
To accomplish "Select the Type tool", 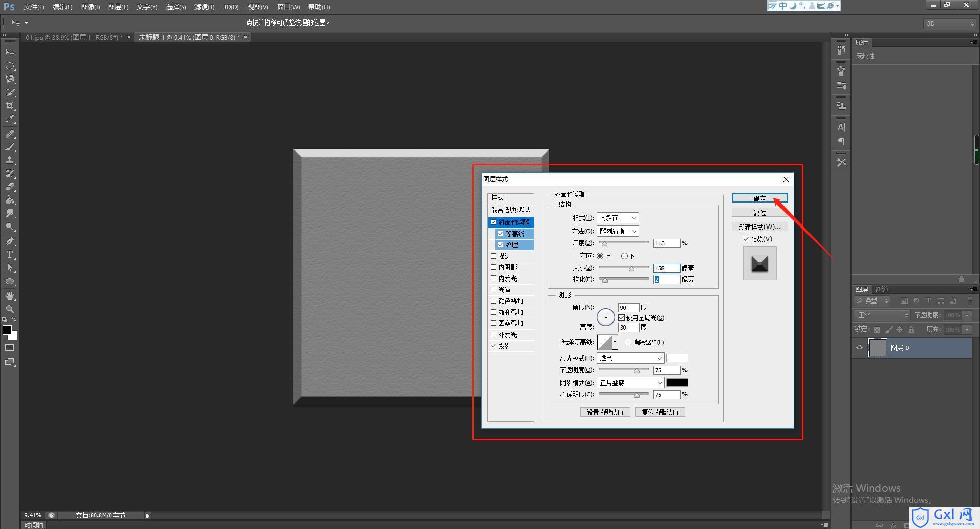I will 10,255.
